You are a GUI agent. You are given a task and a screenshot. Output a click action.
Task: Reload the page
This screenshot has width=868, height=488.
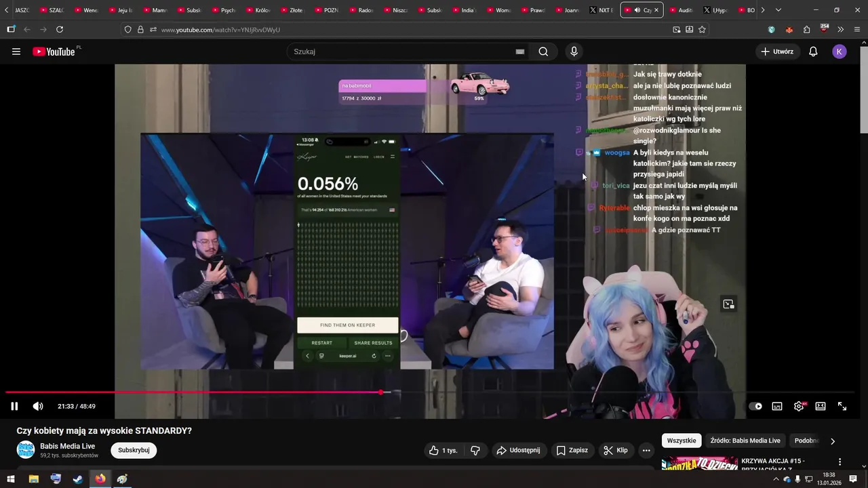60,30
